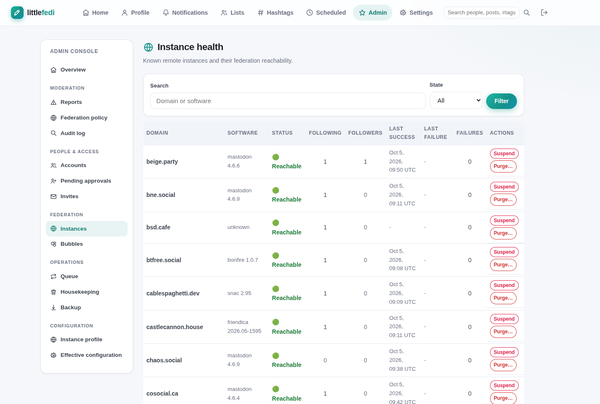
Task: Click the FAILURES column header
Action: click(x=470, y=133)
